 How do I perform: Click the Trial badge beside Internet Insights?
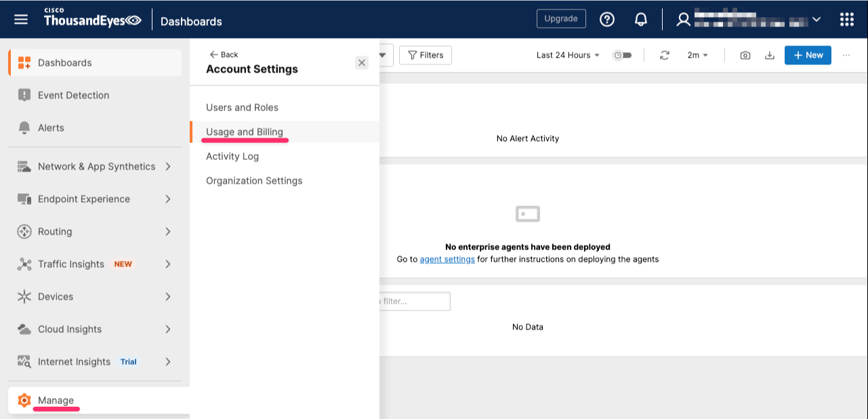click(129, 362)
